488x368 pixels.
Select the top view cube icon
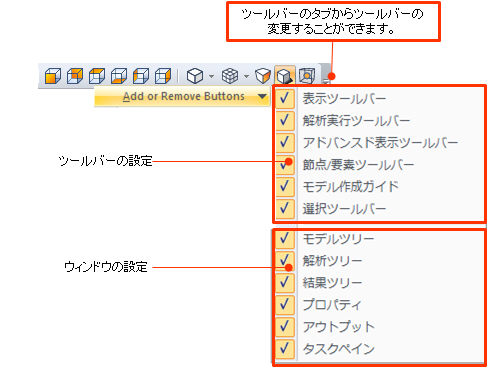click(97, 76)
